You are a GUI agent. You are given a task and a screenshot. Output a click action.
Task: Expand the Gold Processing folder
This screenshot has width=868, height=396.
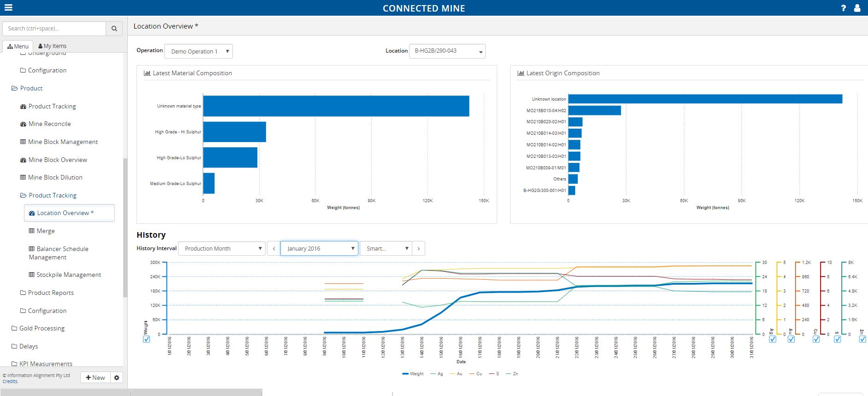[38, 328]
